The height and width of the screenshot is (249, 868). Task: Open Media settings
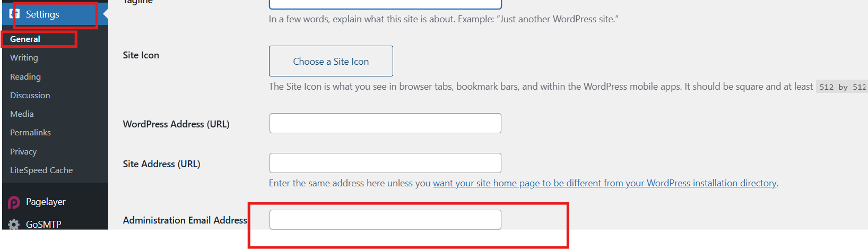pos(22,114)
